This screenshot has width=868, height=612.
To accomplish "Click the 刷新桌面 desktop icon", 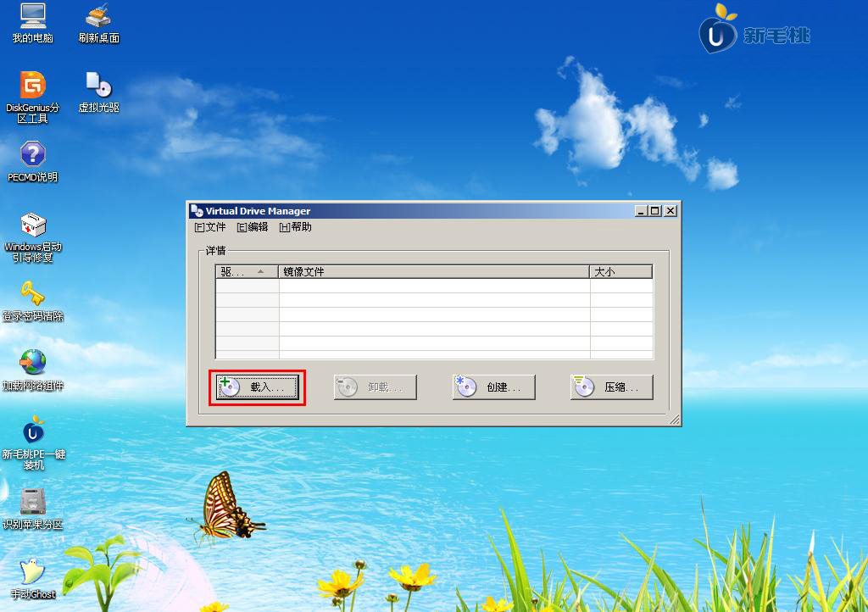I will [x=99, y=17].
